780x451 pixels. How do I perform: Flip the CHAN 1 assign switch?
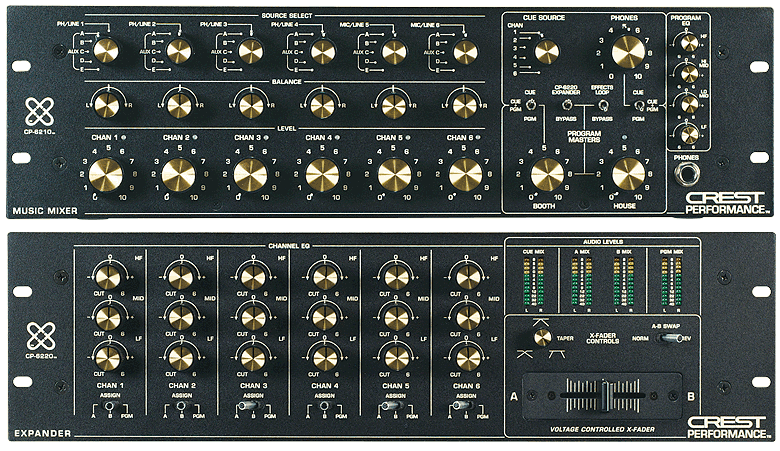point(109,405)
